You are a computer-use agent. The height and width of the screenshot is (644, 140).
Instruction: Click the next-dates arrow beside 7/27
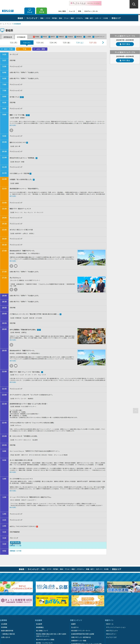coord(103,43)
